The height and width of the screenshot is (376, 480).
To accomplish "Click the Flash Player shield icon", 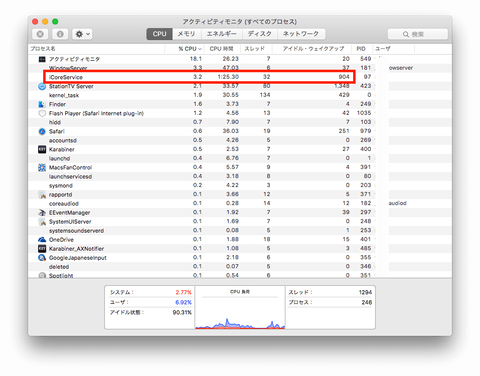I will click(42, 113).
